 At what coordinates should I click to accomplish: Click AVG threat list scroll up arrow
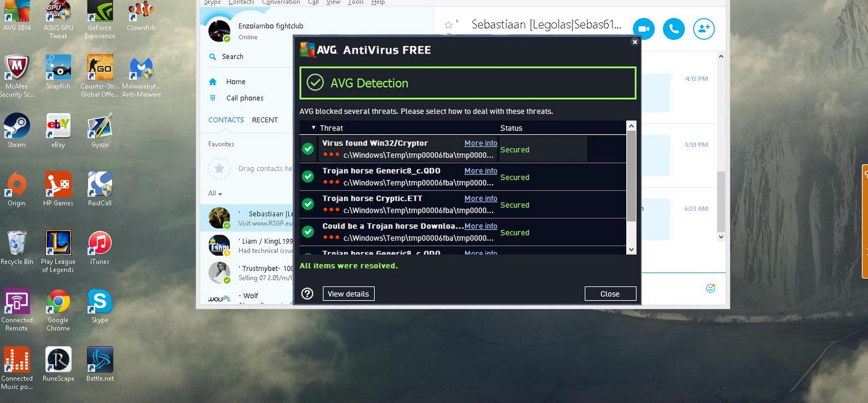click(631, 126)
